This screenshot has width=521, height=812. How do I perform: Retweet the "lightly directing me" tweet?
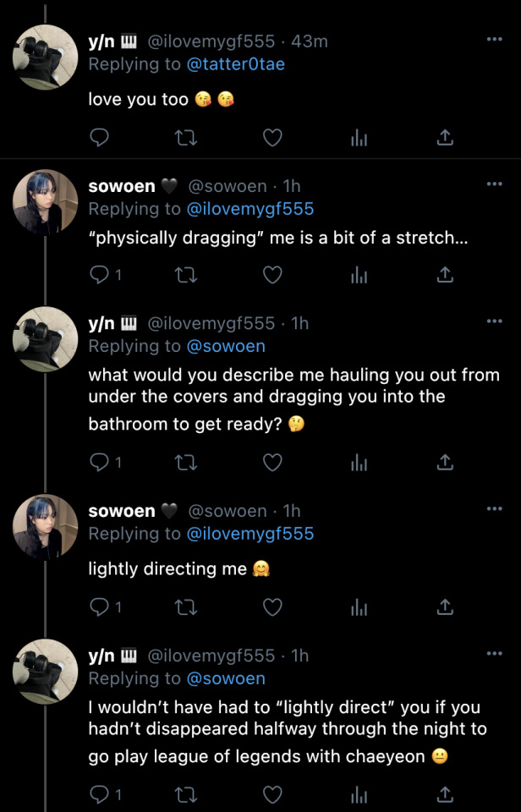(x=185, y=606)
